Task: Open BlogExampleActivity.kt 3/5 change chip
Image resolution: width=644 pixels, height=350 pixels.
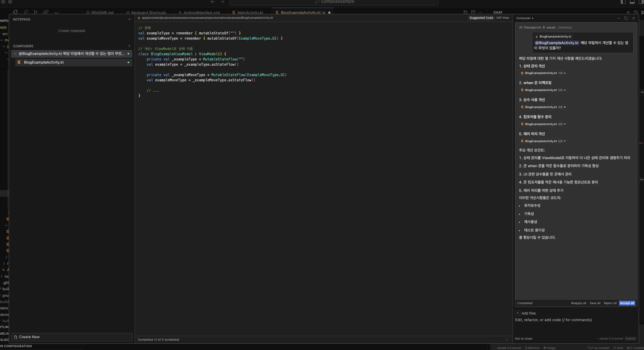Action: click(x=543, y=107)
